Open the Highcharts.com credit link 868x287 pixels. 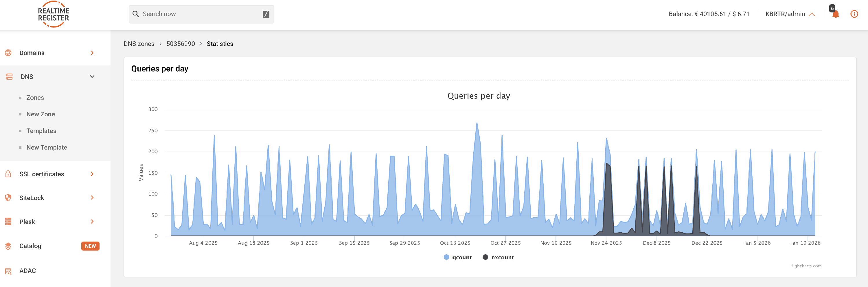806,266
